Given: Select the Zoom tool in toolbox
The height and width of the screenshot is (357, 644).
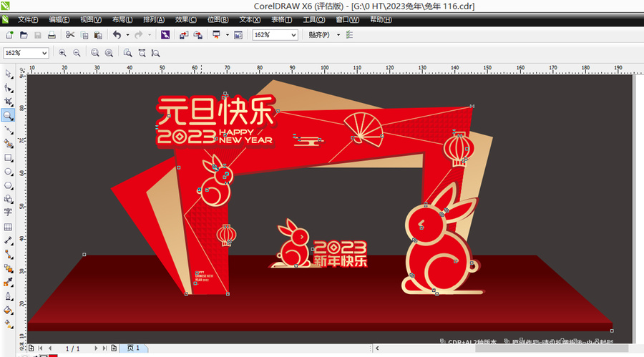Looking at the screenshot, I should pos(8,115).
